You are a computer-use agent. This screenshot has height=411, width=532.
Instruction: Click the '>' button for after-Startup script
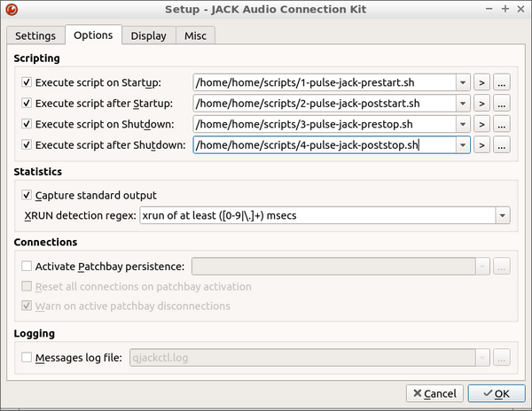(482, 103)
